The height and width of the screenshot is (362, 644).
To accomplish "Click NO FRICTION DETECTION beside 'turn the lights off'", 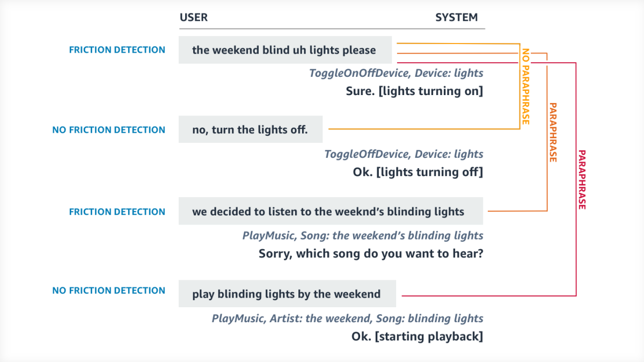I will [x=108, y=129].
